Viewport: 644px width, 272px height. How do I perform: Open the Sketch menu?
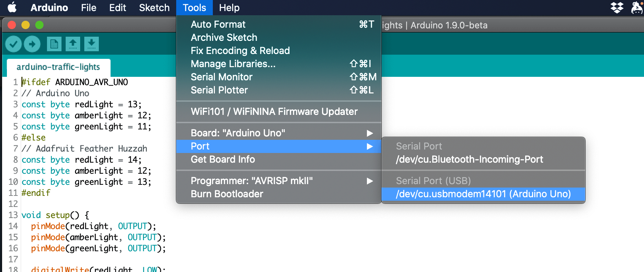tap(154, 8)
